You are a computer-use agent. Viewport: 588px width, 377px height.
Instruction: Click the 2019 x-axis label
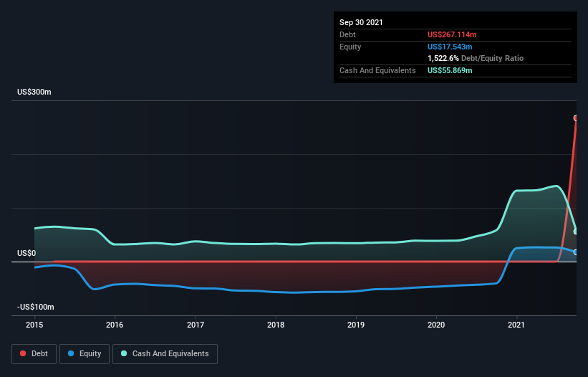tap(356, 325)
